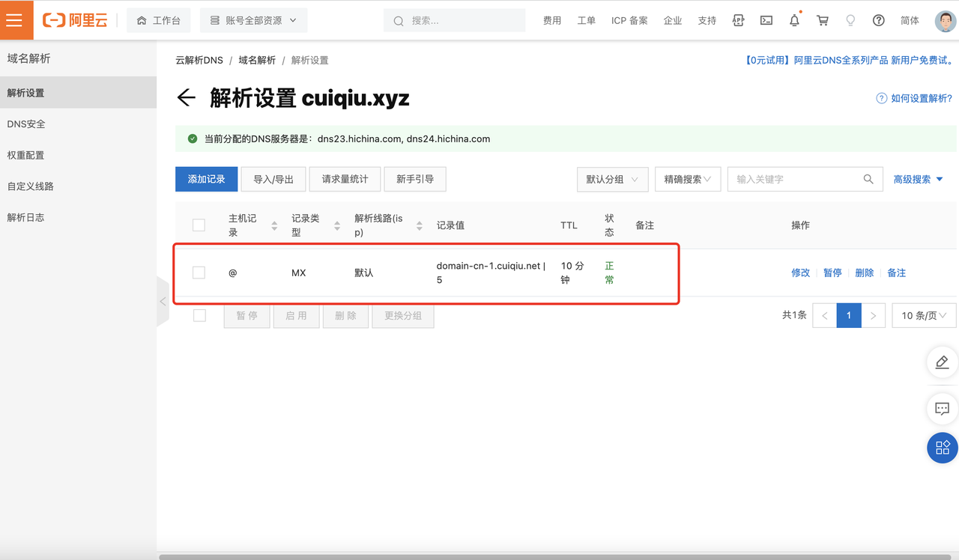Click the lightbulb tips icon
This screenshot has width=959, height=560.
pyautogui.click(x=850, y=21)
